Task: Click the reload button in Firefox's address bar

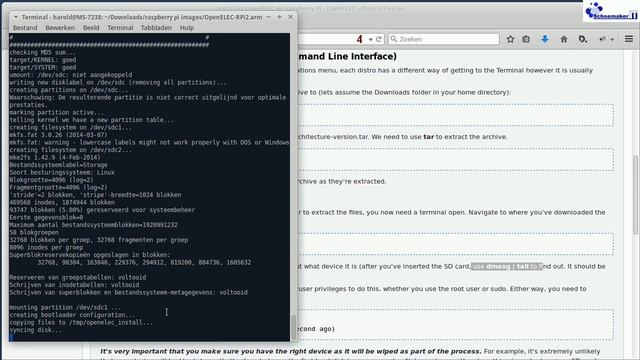Action: [x=378, y=39]
